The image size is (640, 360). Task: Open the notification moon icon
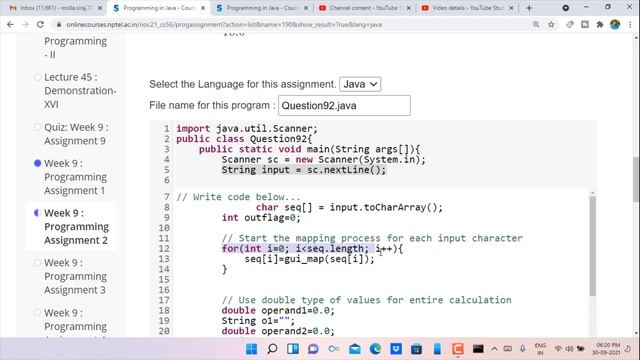(628, 349)
